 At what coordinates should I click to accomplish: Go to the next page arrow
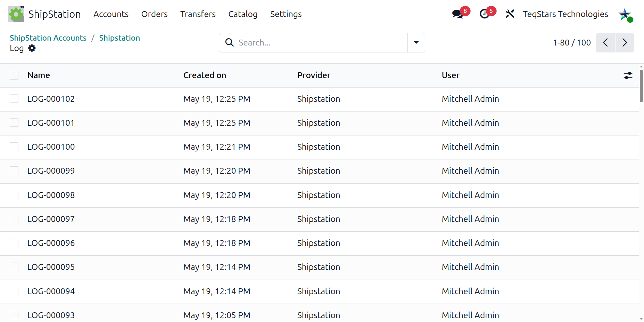click(625, 43)
